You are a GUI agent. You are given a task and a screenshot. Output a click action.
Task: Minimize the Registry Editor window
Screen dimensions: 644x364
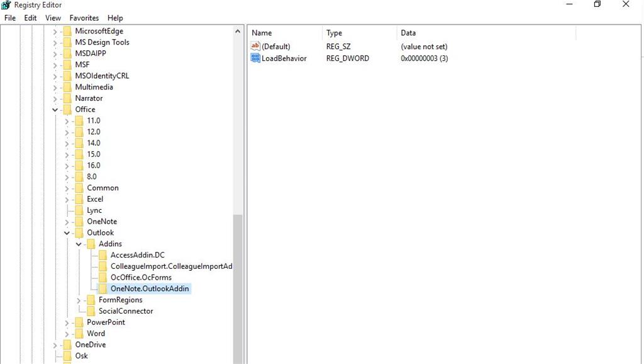(x=569, y=4)
